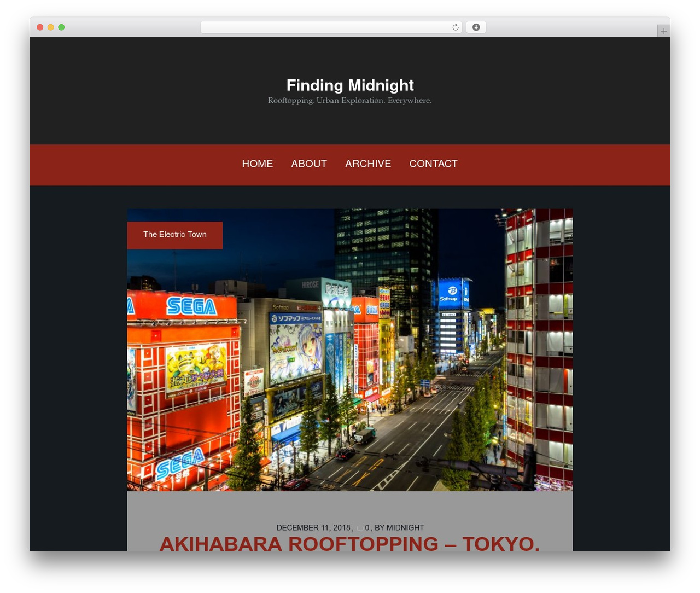Open the Akihabara night street featured image
700x593 pixels.
(x=350, y=350)
